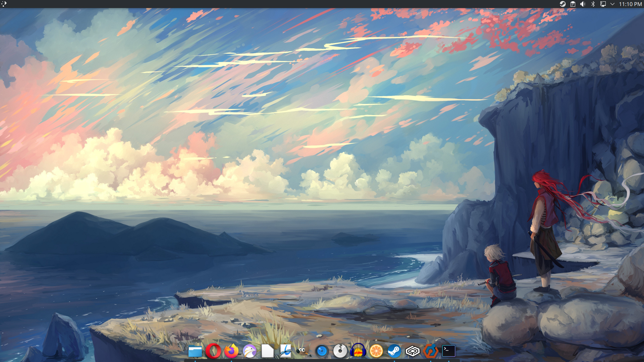Open the terminal (Konsole) from the dock
Image resolution: width=644 pixels, height=362 pixels.
click(449, 351)
